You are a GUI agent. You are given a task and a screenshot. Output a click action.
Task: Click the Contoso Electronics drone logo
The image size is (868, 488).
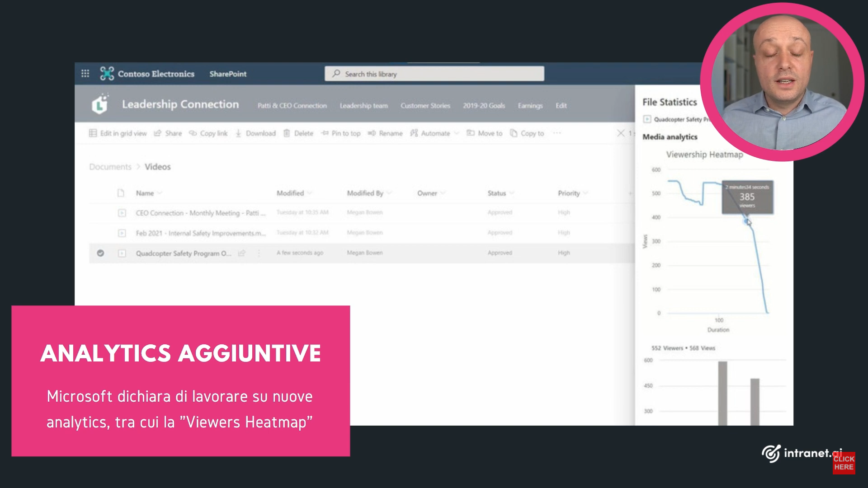click(107, 74)
